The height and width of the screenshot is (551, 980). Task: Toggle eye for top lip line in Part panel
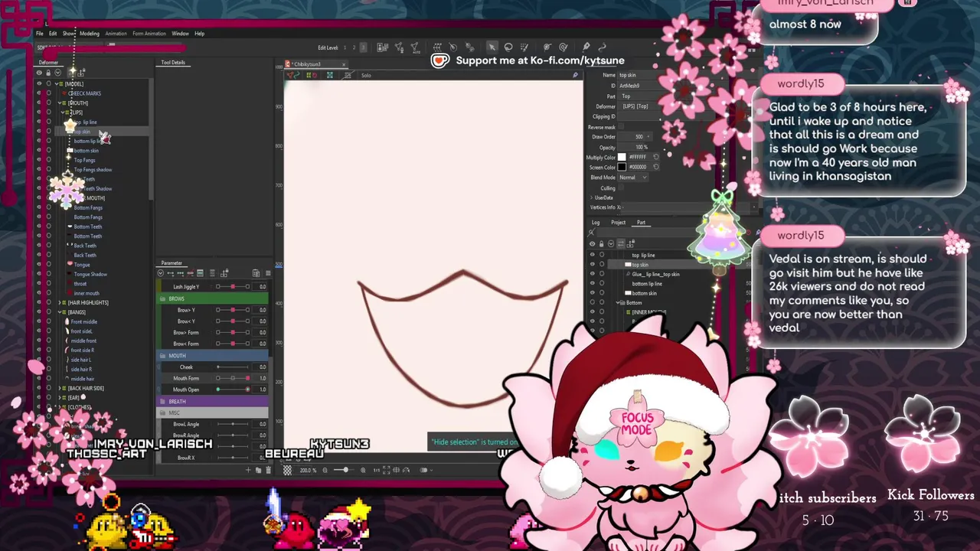(592, 255)
